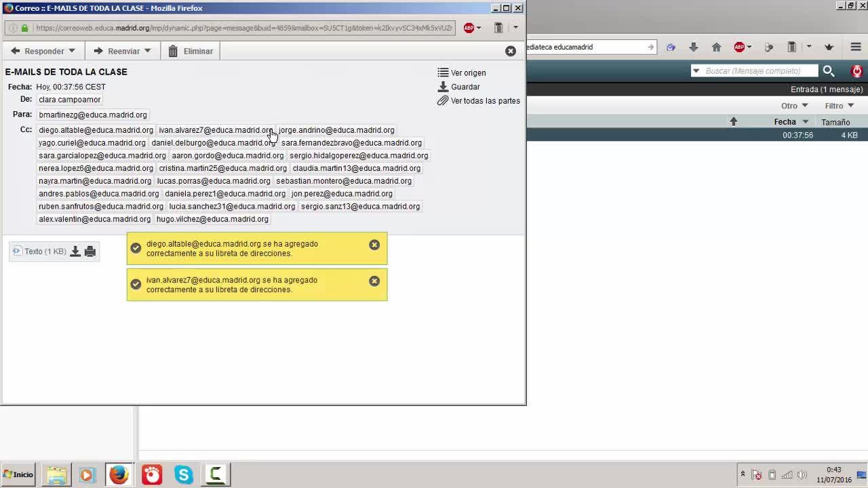Click the Responder reply button

tap(37, 51)
